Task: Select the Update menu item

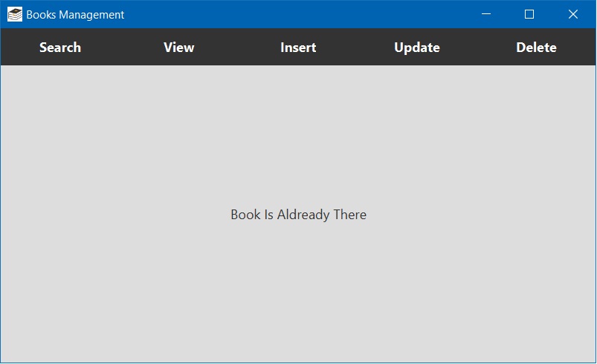Action: [417, 47]
